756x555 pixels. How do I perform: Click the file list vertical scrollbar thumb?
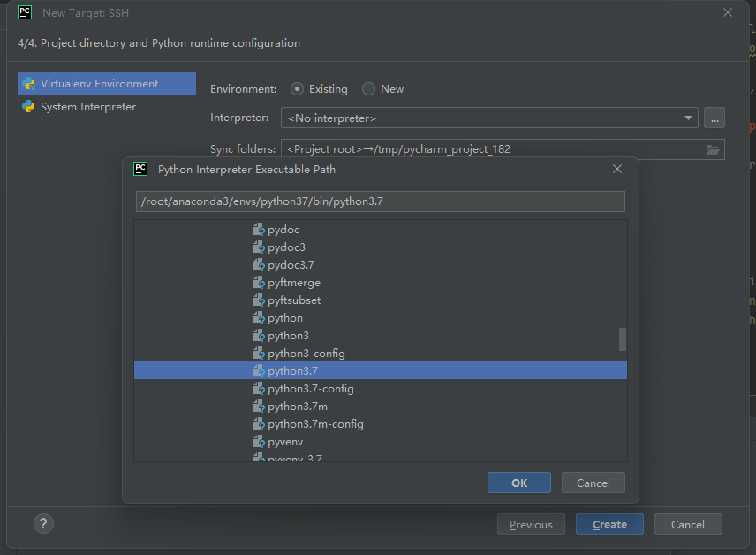[x=622, y=339]
